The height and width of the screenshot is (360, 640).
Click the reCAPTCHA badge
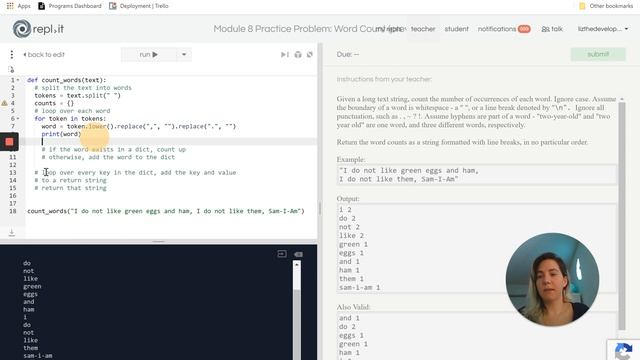[623, 350]
